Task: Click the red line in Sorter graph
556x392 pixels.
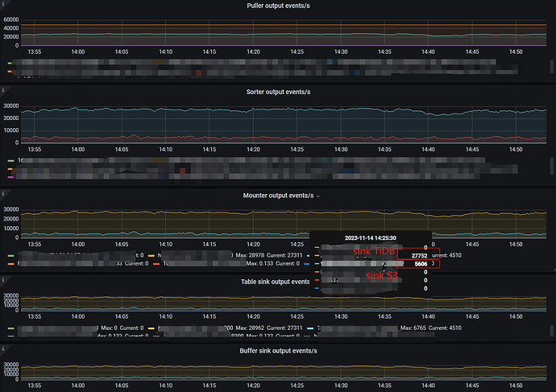Action: [x=284, y=138]
